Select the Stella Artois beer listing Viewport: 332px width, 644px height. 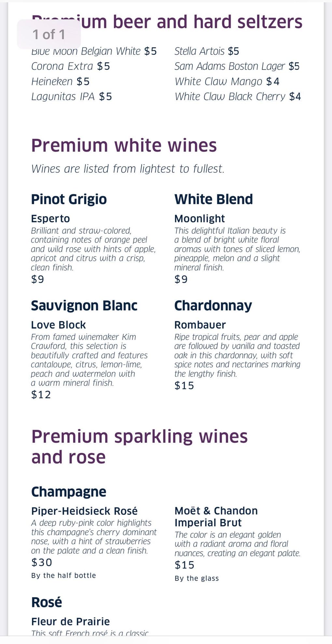(x=207, y=51)
